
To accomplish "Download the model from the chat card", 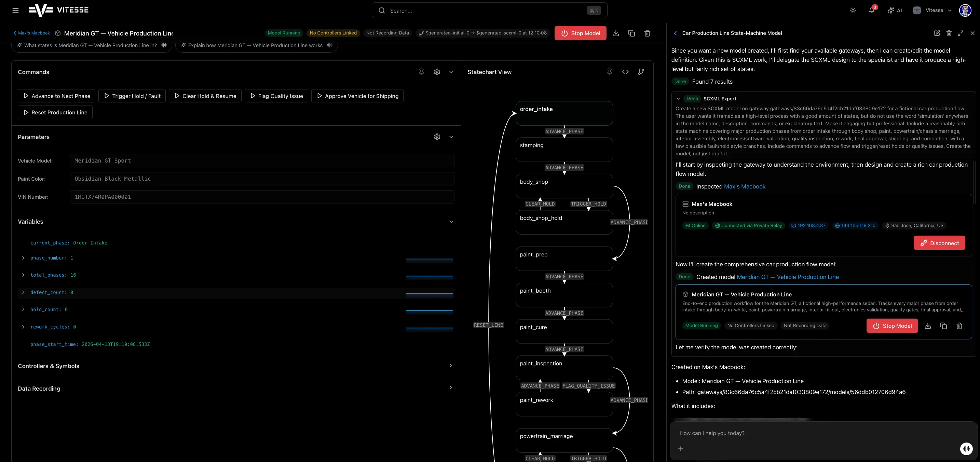I will 928,325.
